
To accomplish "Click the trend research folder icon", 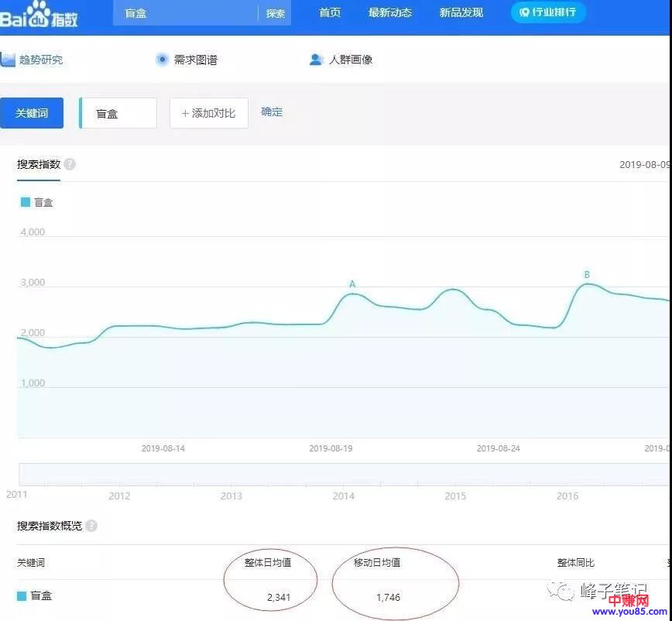I will tap(8, 60).
